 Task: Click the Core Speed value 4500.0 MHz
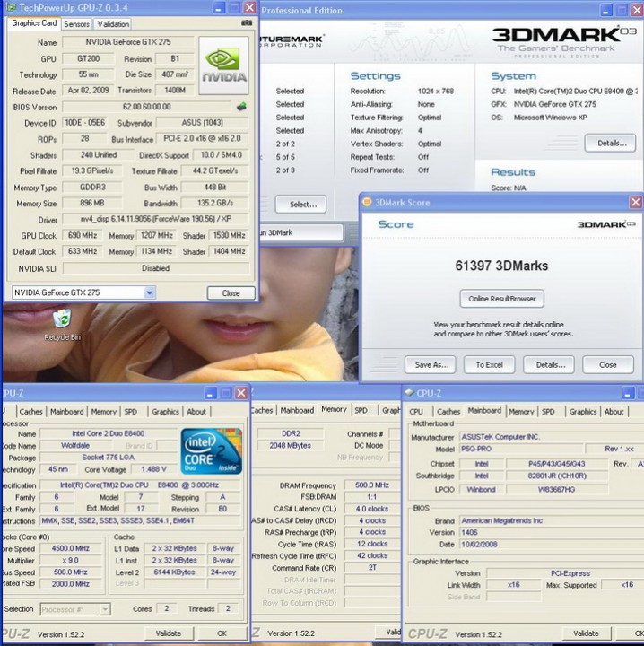pos(71,548)
